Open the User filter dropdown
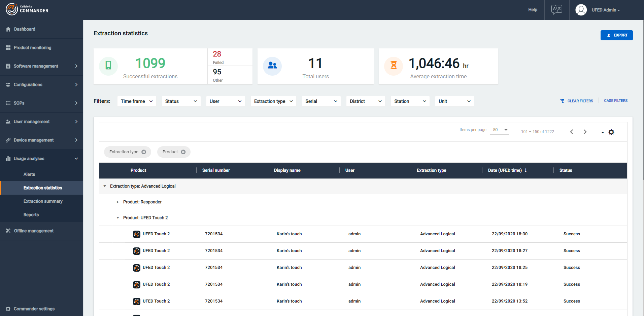The width and height of the screenshot is (644, 316). click(x=226, y=101)
